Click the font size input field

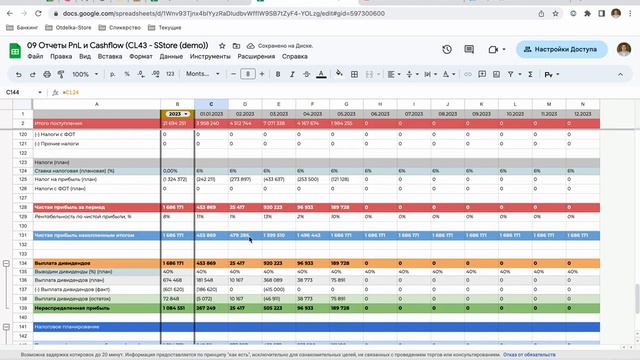click(248, 74)
